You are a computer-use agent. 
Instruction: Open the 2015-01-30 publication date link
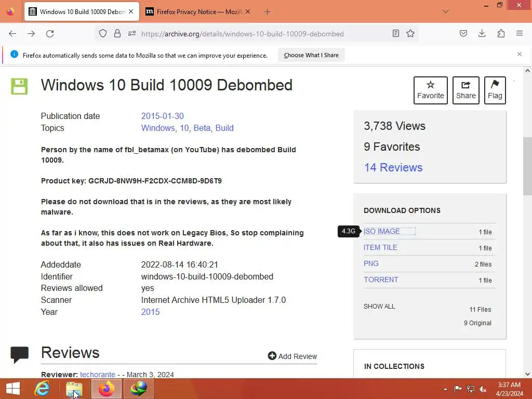(162, 116)
